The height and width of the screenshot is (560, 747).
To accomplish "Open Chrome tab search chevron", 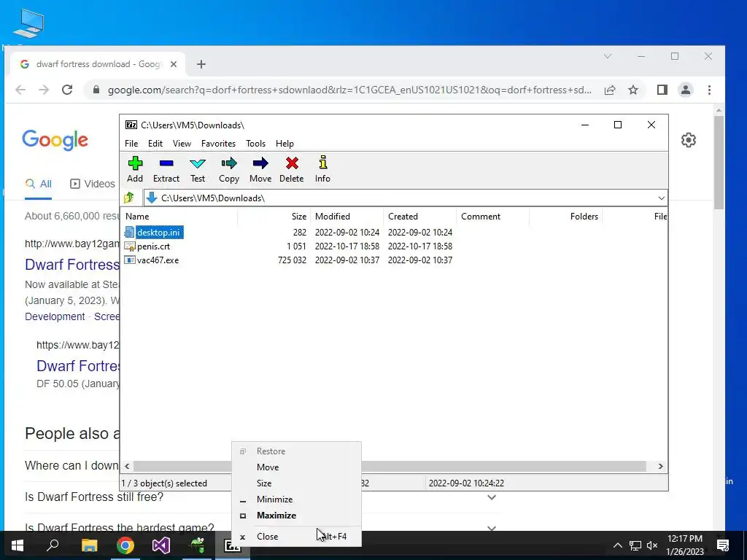I will (x=608, y=56).
